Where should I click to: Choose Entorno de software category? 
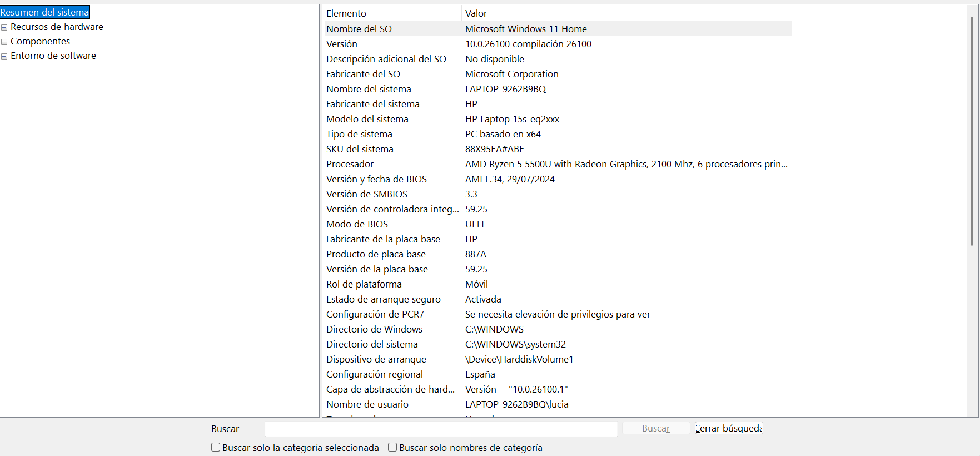(x=53, y=56)
